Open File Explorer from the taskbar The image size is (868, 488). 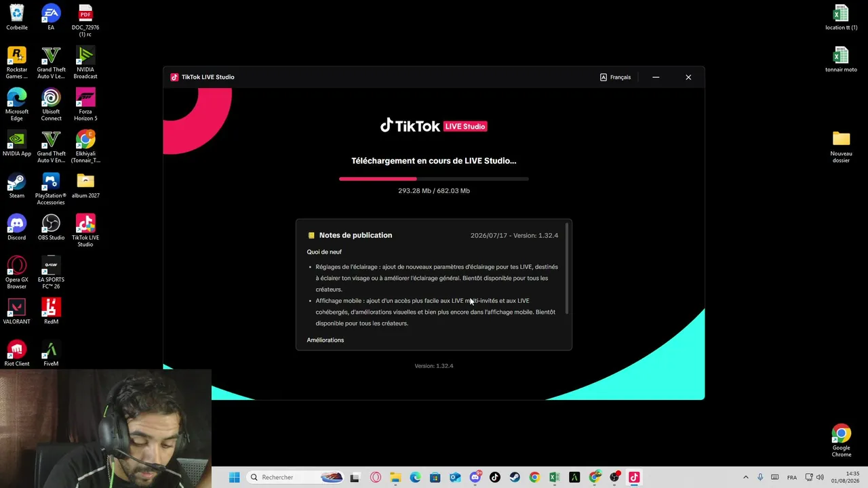point(395,477)
